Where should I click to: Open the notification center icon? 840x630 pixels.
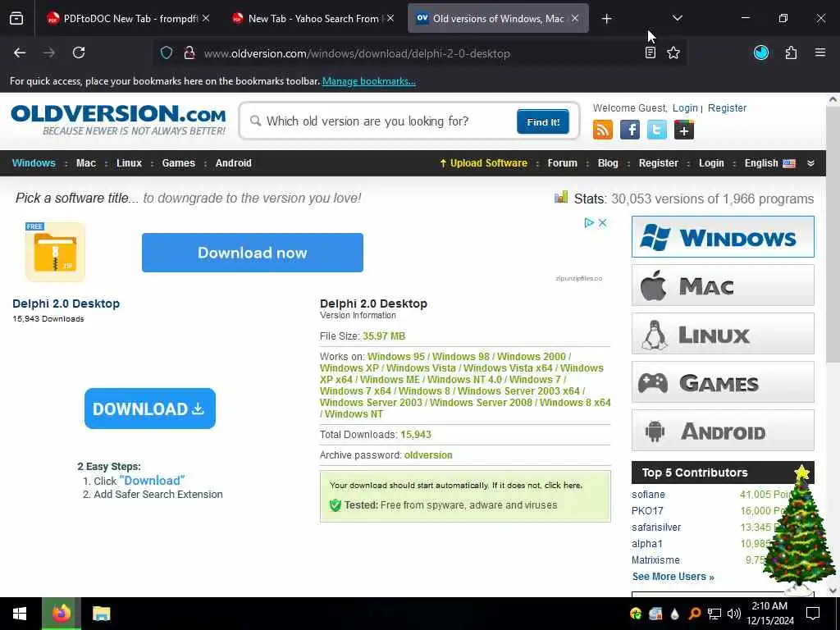[x=813, y=614]
